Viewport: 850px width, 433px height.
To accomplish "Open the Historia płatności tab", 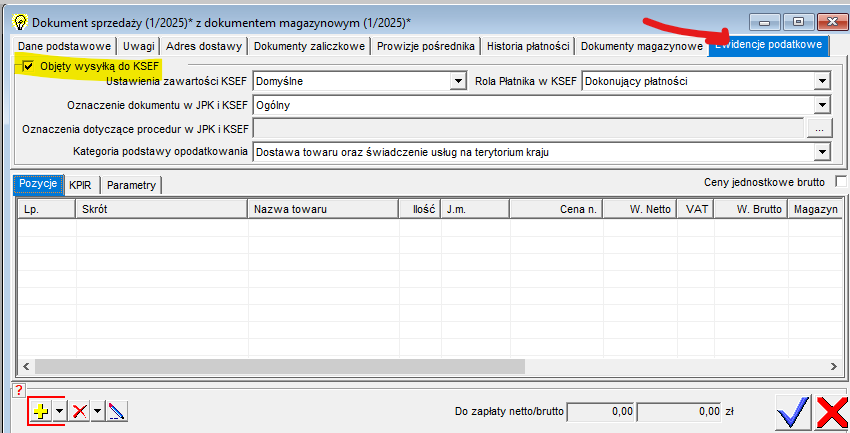I will [x=528, y=46].
